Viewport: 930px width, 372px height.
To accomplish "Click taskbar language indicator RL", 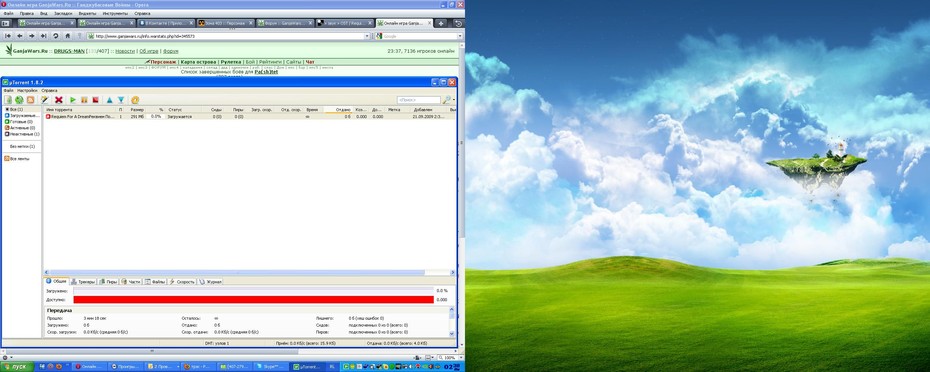I will pyautogui.click(x=332, y=367).
